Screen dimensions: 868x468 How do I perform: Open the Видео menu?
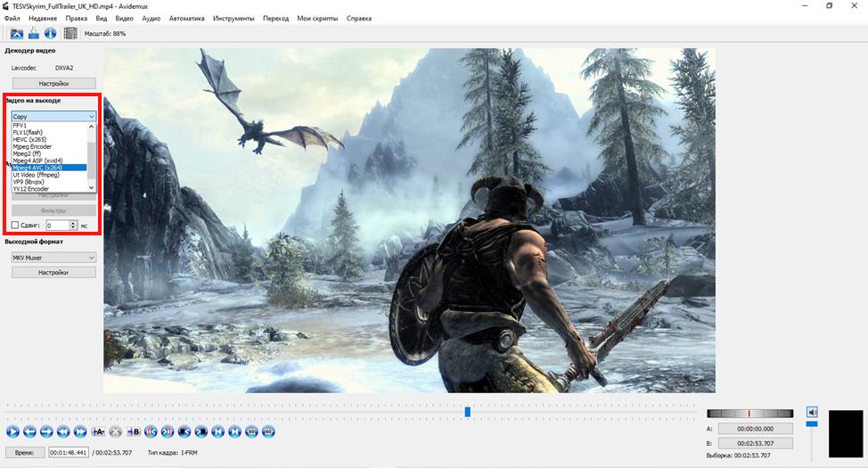coord(125,19)
